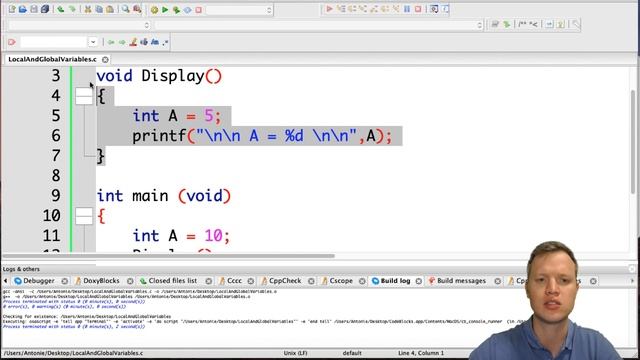640x360 pixels.
Task: Copy the selected code
Action: pyautogui.click(x=99, y=9)
